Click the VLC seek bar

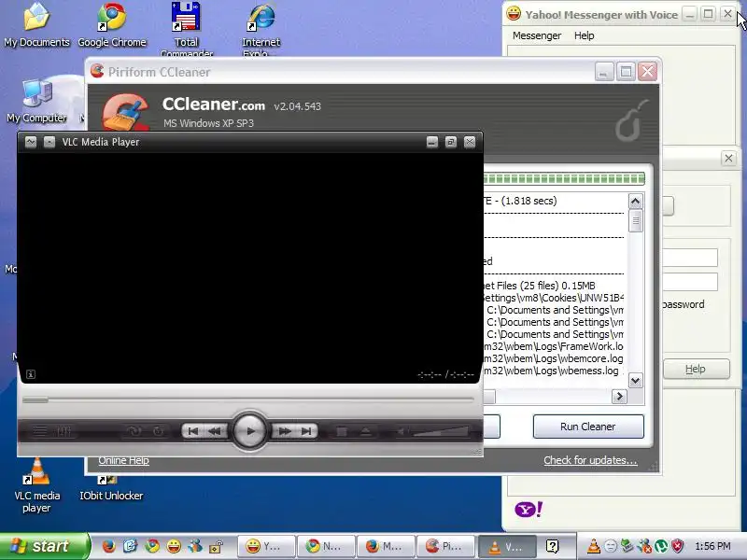pos(248,400)
